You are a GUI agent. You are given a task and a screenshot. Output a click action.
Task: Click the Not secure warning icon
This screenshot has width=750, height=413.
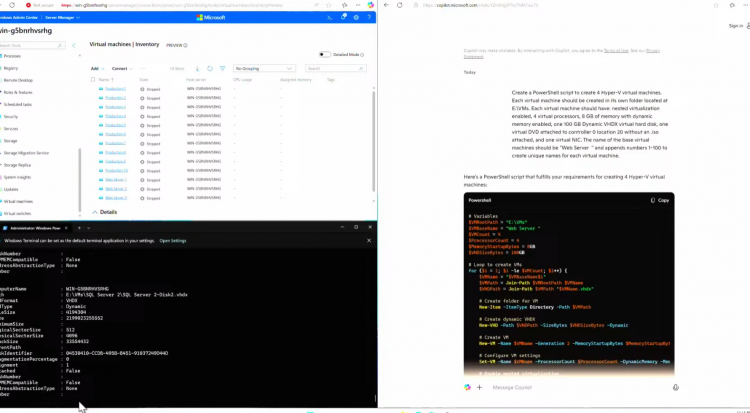[28, 5]
